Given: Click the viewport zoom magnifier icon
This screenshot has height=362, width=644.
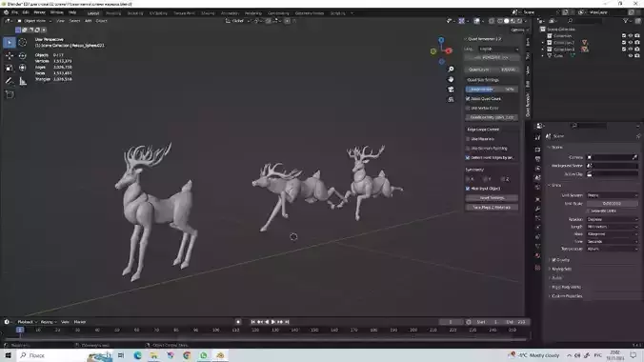Looking at the screenshot, I should (451, 69).
